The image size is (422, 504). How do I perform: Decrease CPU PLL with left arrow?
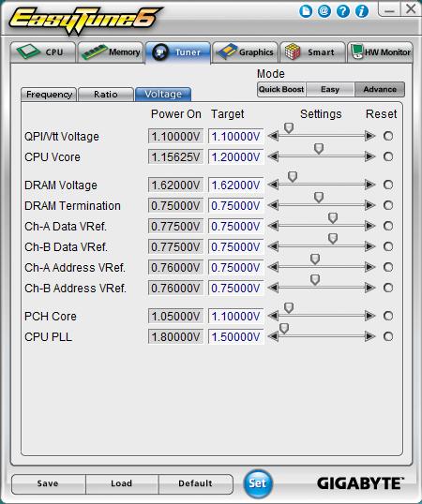273,336
